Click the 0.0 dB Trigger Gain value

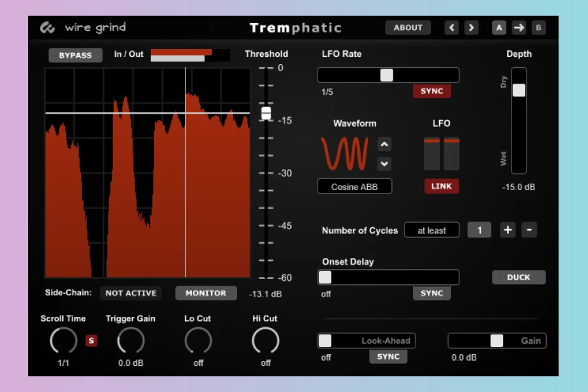131,363
